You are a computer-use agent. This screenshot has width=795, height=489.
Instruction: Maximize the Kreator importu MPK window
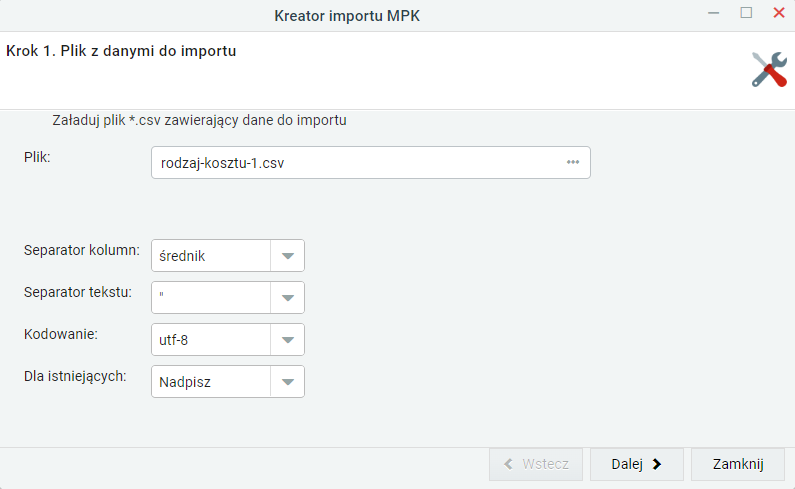click(746, 13)
